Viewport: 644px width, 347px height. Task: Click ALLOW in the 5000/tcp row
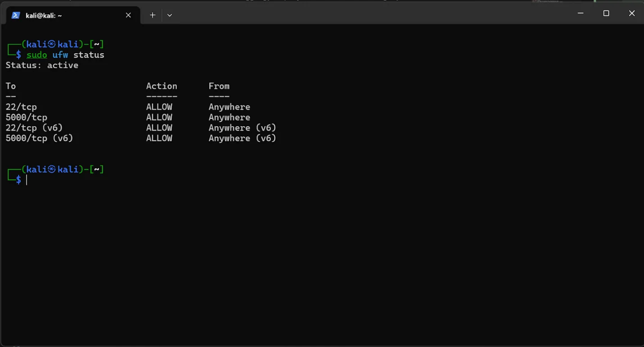[159, 118]
